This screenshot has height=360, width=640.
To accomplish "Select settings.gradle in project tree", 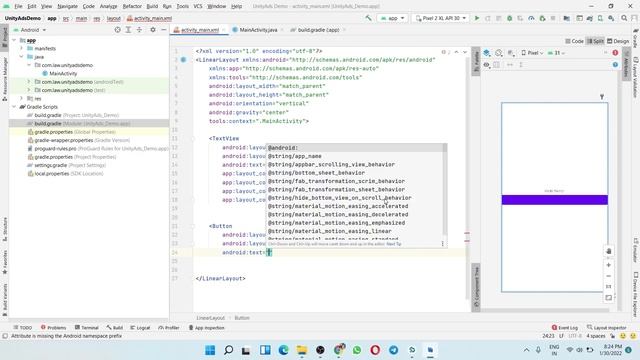I will coord(67,165).
